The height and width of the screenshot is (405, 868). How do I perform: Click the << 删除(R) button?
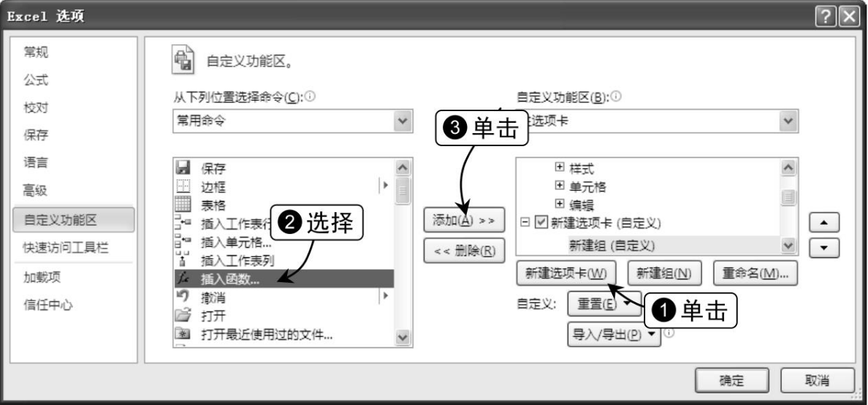464,251
